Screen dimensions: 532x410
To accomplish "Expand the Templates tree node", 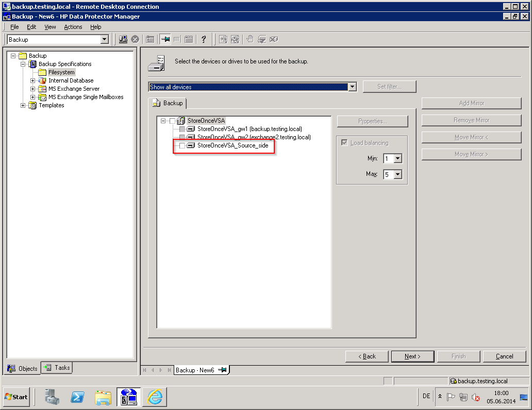I will [x=23, y=106].
